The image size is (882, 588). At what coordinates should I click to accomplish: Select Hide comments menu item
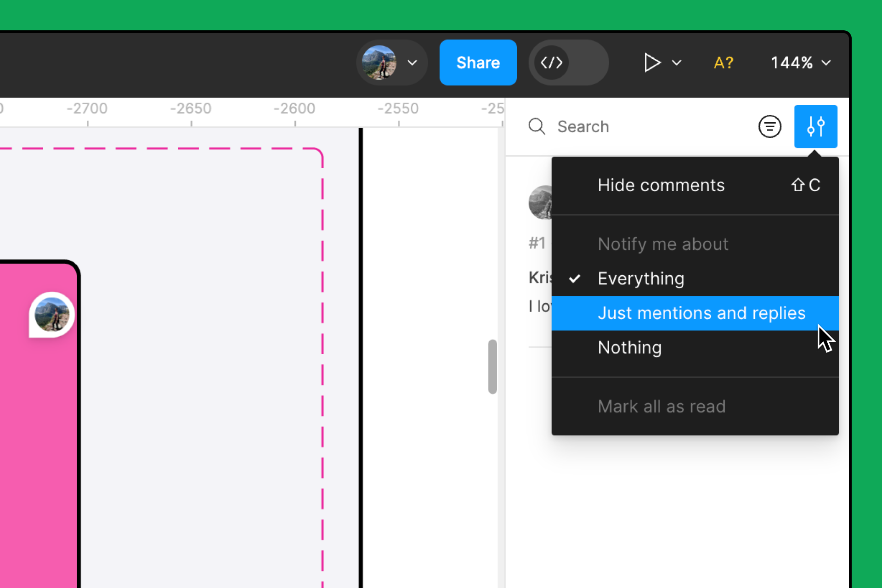pyautogui.click(x=695, y=185)
